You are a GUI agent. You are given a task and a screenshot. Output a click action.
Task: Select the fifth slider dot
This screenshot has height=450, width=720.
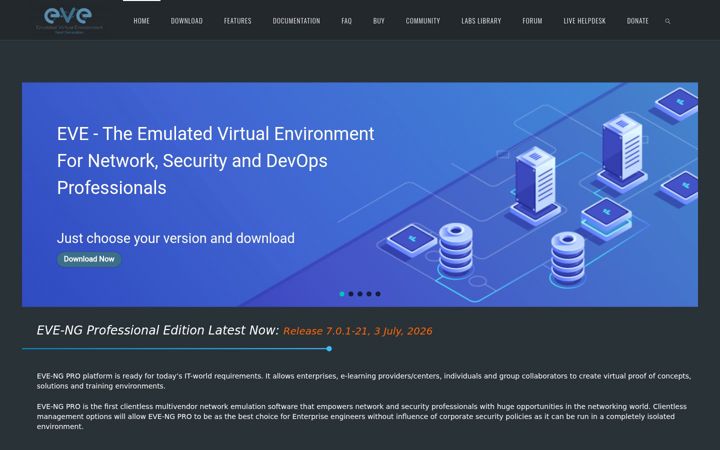click(x=378, y=294)
